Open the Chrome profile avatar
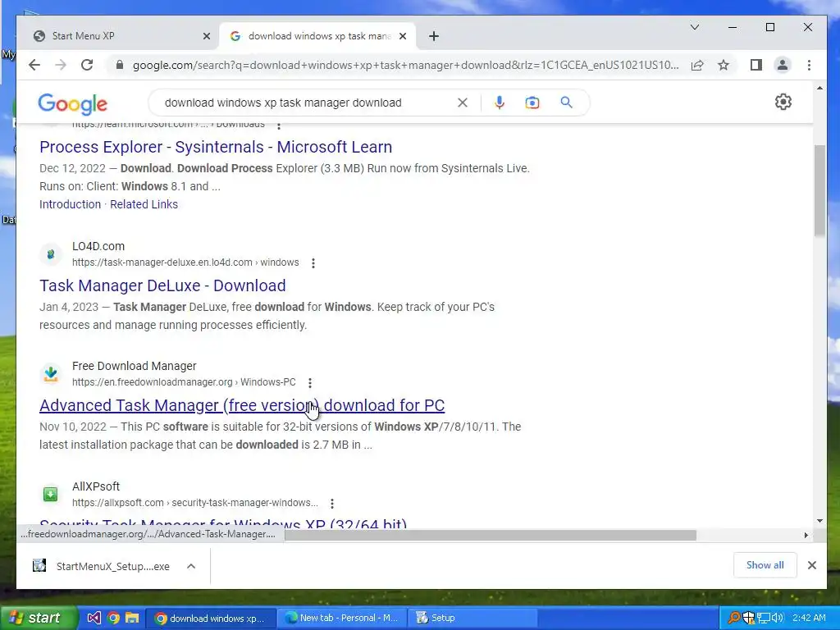This screenshot has height=630, width=840. point(782,66)
